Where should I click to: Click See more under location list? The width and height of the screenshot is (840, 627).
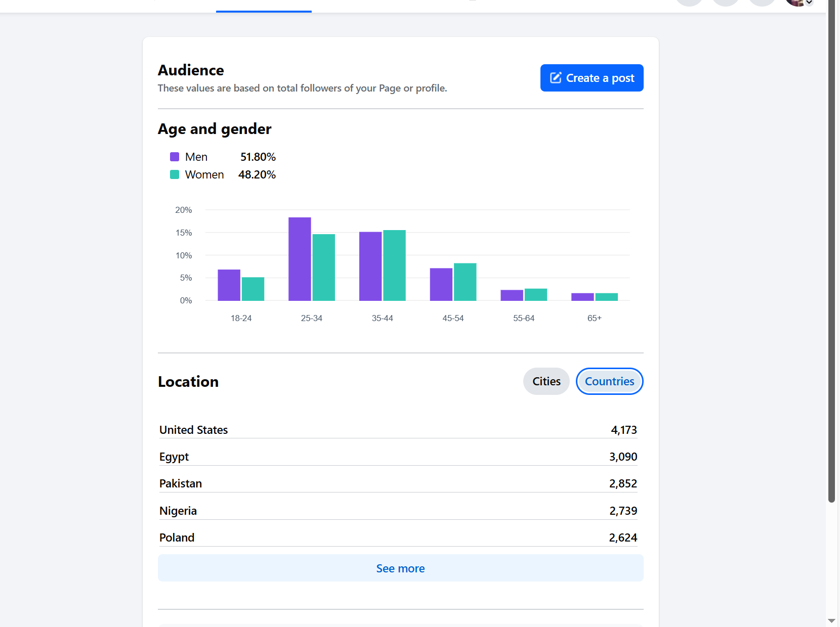point(400,568)
